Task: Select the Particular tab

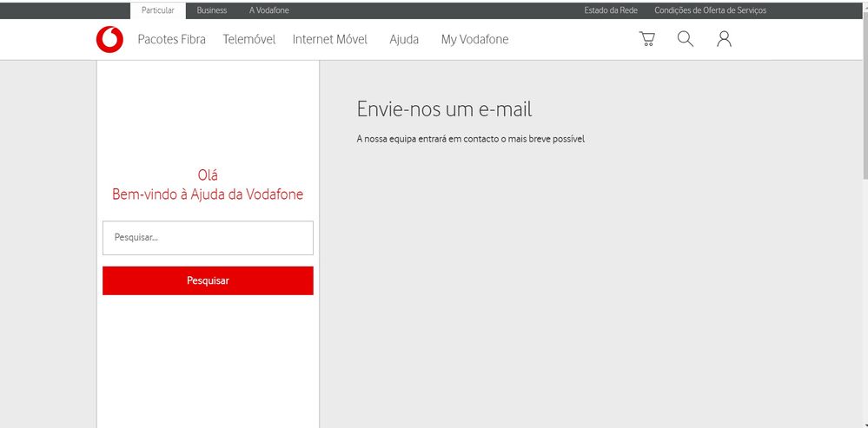Action: coord(158,10)
